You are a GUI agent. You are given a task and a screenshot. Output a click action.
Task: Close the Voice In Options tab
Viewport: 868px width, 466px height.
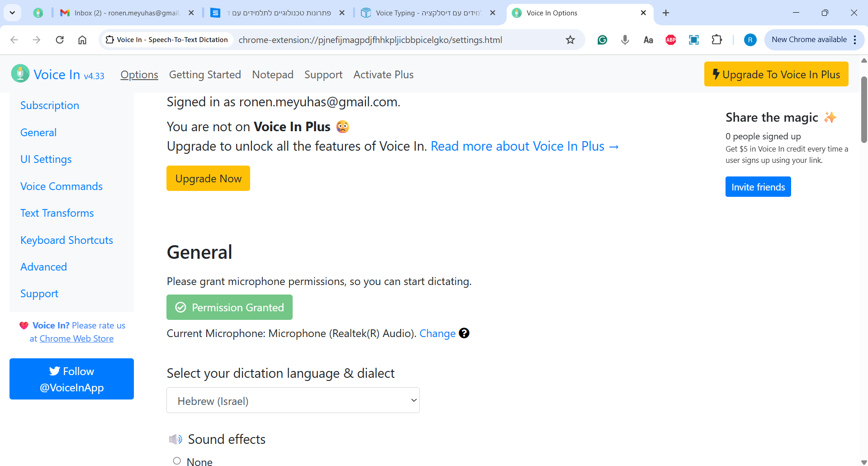pos(643,13)
